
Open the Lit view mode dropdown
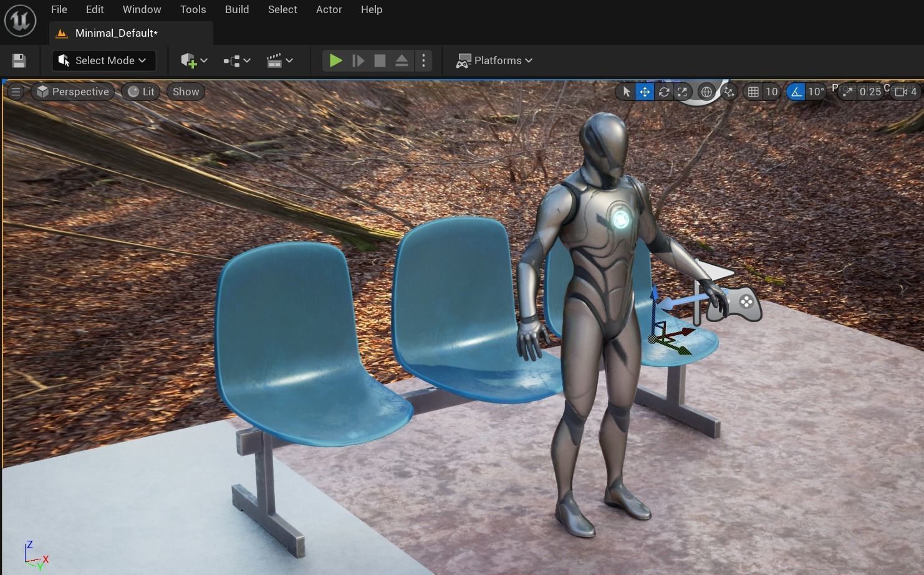point(141,92)
